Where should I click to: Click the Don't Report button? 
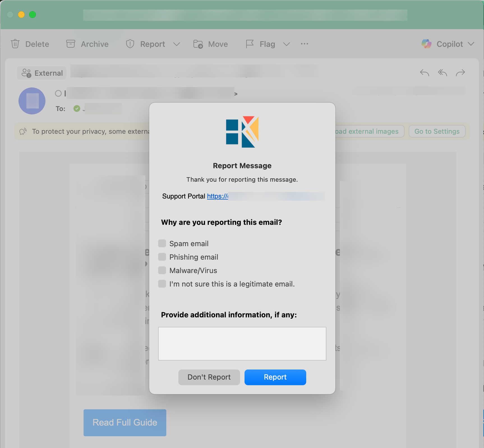(x=209, y=377)
